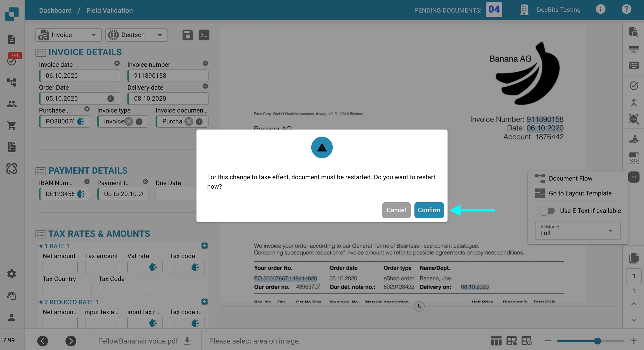Download FellowBananaInvoice.pdf file

(187, 341)
